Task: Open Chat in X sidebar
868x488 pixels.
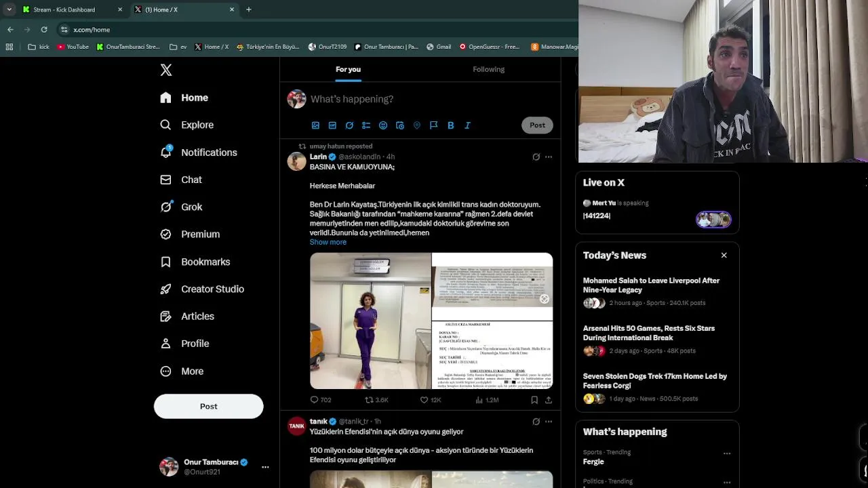Action: (x=181, y=180)
